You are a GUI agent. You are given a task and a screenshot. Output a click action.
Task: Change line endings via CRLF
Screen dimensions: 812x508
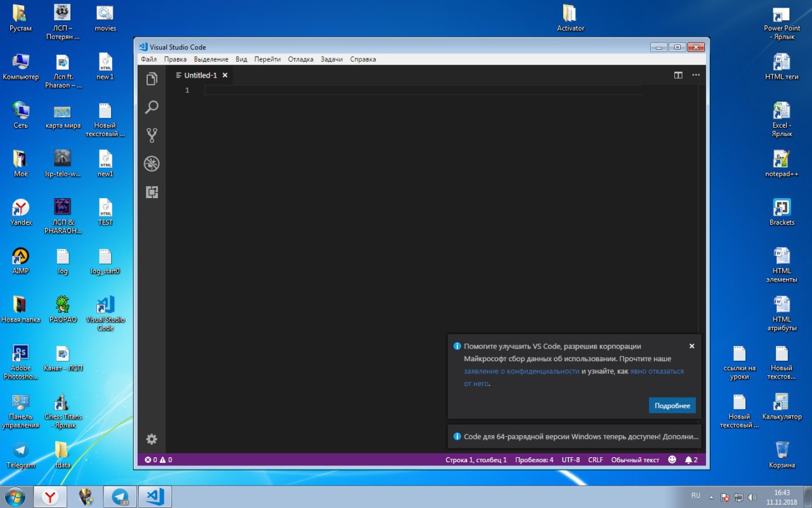pyautogui.click(x=596, y=460)
